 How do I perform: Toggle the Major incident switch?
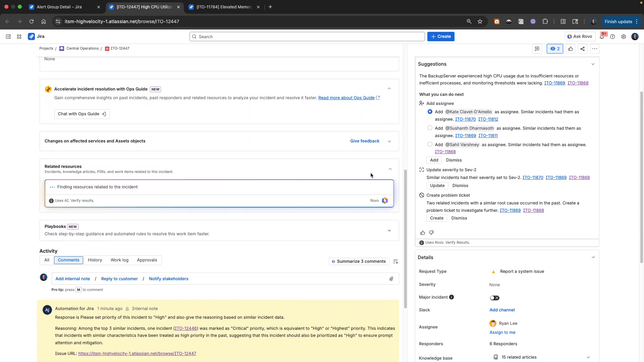(x=494, y=298)
